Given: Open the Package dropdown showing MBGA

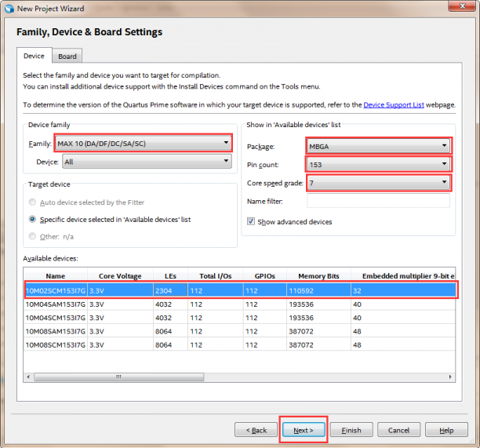Looking at the screenshot, I should (x=378, y=146).
